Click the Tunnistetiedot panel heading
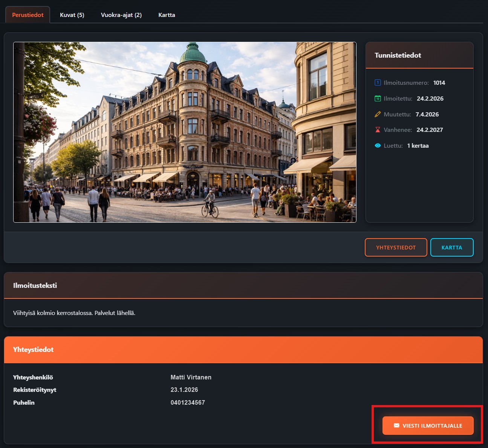The width and height of the screenshot is (488, 448). click(398, 55)
